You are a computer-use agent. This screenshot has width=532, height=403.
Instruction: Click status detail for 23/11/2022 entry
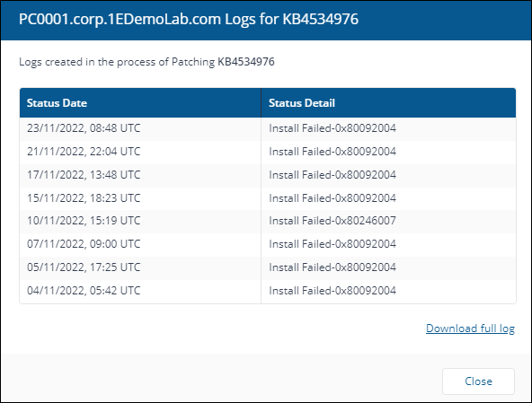(x=332, y=128)
